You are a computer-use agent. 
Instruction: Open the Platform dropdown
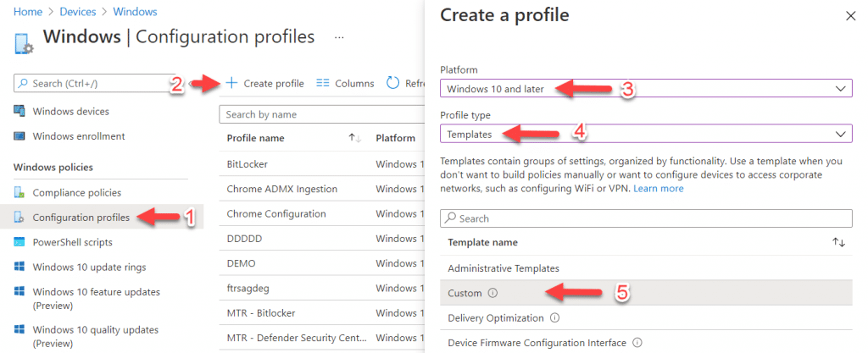646,88
